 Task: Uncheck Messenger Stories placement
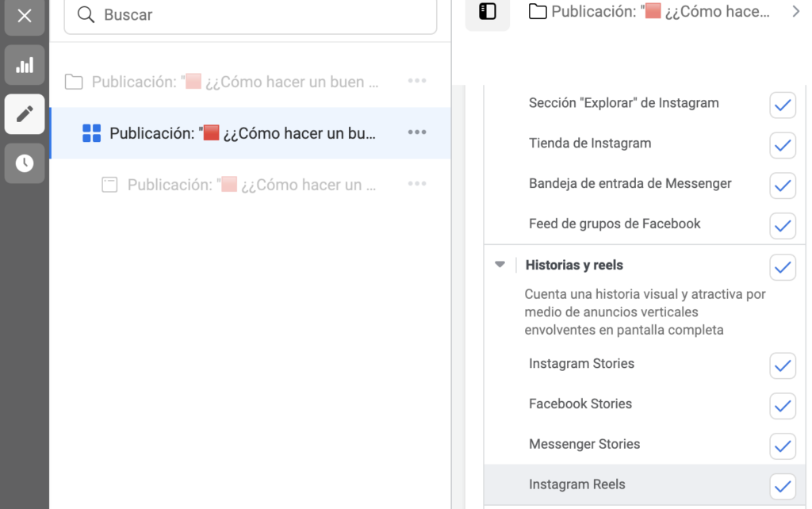coord(783,446)
